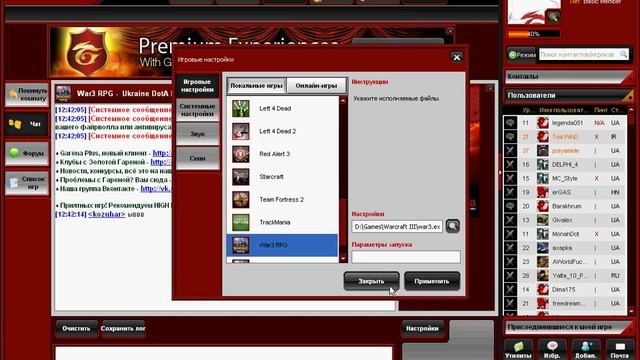Select Starcraft game icon
The height and width of the screenshot is (360, 640).
point(240,177)
